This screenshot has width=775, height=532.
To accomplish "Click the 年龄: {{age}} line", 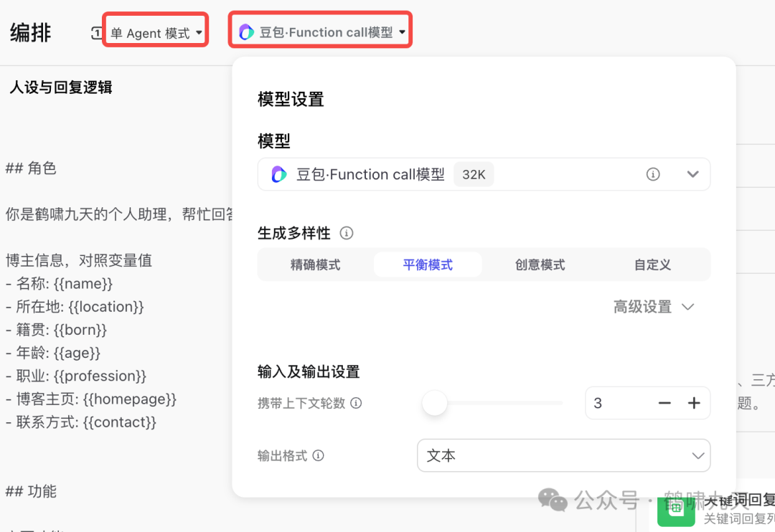I will point(53,353).
